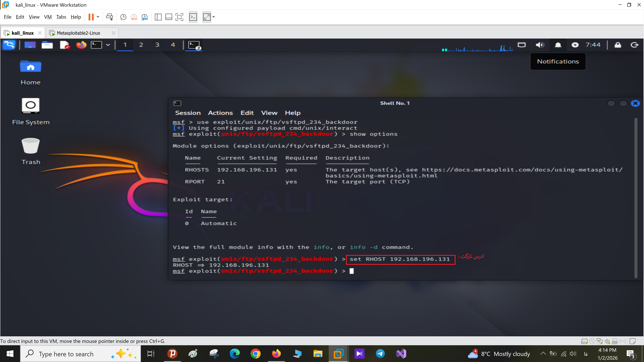Open the terminal's Actions menu
The height and width of the screenshot is (362, 644).
[x=220, y=113]
